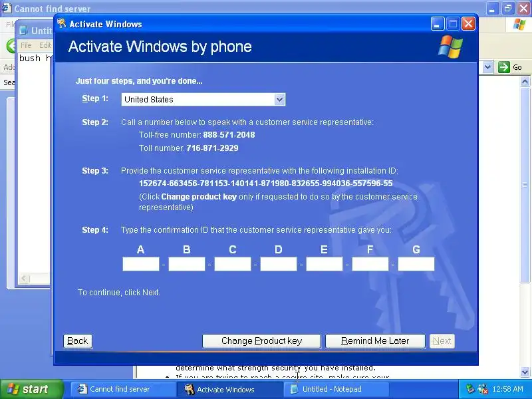Image resolution: width=532 pixels, height=399 pixels.
Task: Click the dropdown arrow next to United States
Action: tap(279, 99)
